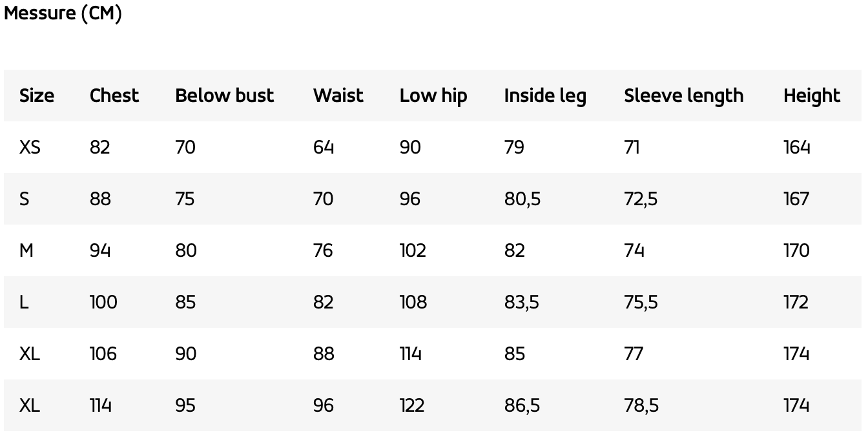Viewport: 868px width, 435px height.
Task: Select the M size row label
Action: 26,250
